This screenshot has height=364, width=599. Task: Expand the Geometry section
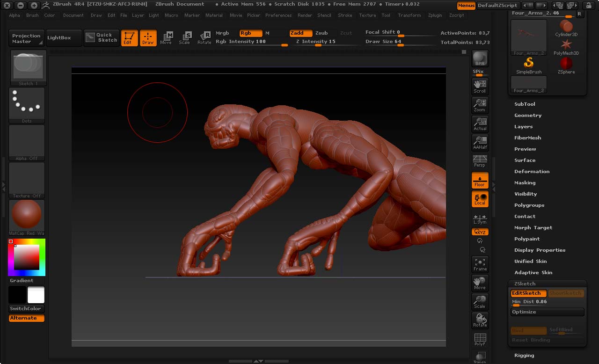528,115
